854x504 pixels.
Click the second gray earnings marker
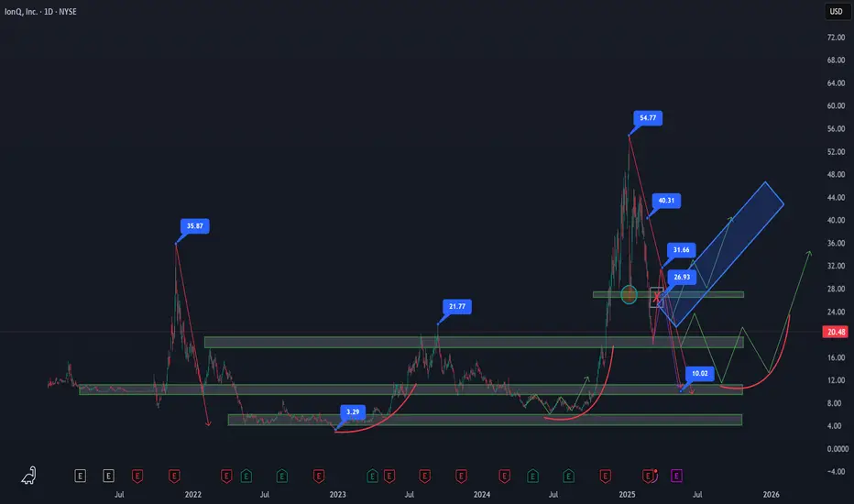click(x=108, y=477)
